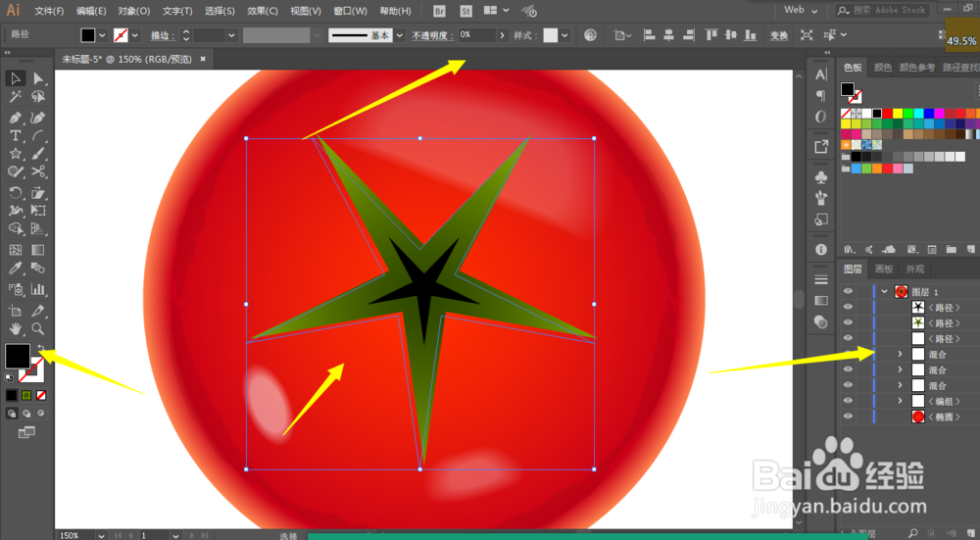Select the Magic Wand tool
The image size is (980, 540).
point(16,97)
